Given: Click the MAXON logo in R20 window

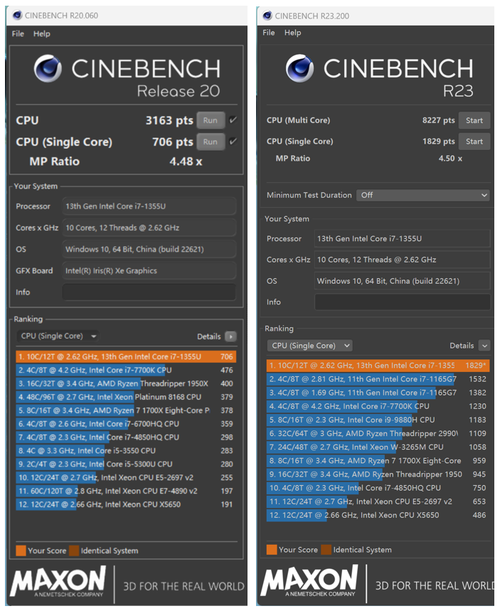Looking at the screenshot, I should (58, 582).
